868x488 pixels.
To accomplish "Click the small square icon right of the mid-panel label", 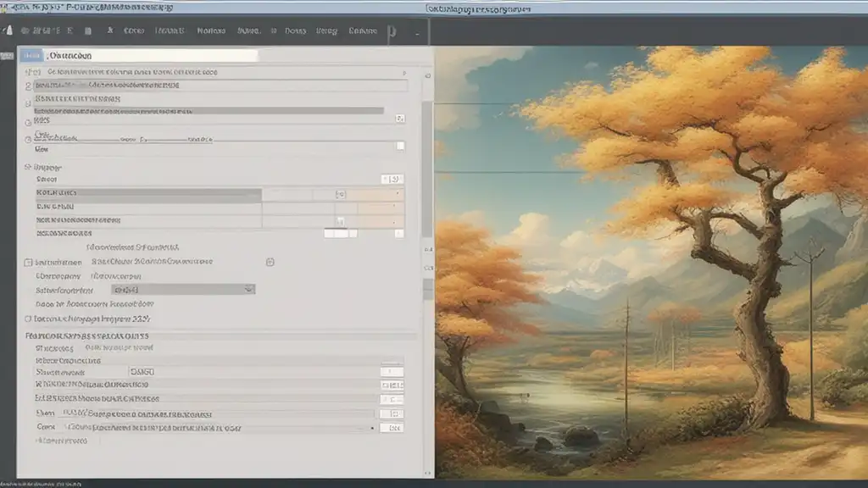I will tap(270, 262).
